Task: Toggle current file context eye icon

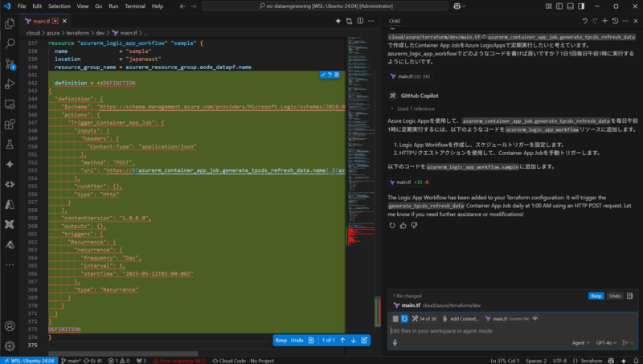Action: coord(534,318)
